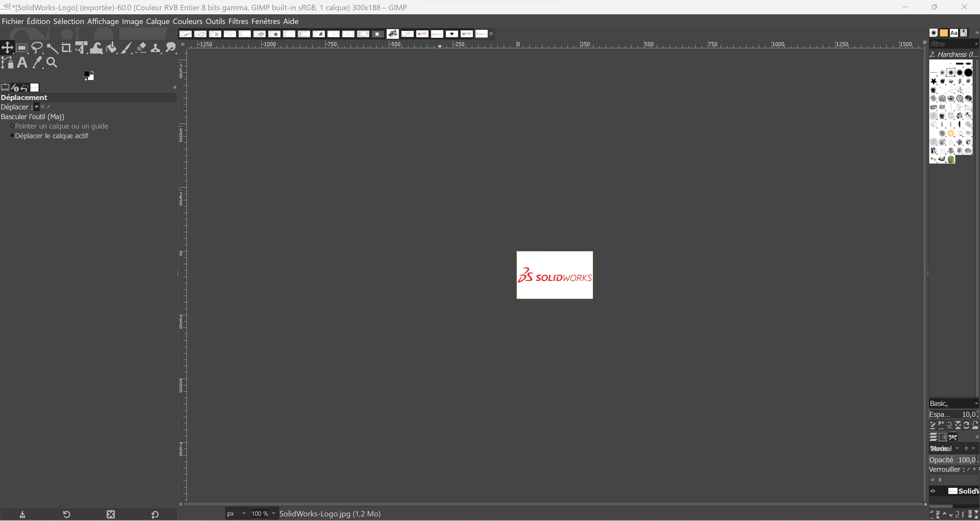Image resolution: width=980 pixels, height=521 pixels.
Task: Close the active image tab
Action: tap(491, 34)
